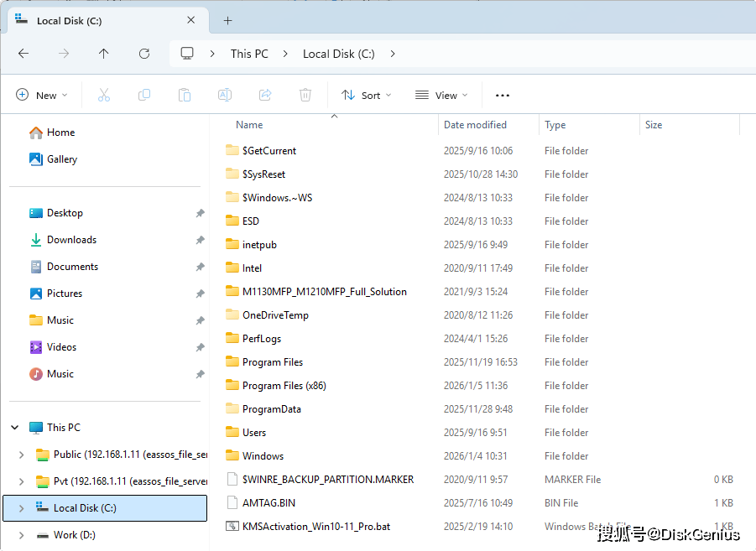Toggle the pin next to Documents
This screenshot has height=551, width=756.
coord(200,267)
